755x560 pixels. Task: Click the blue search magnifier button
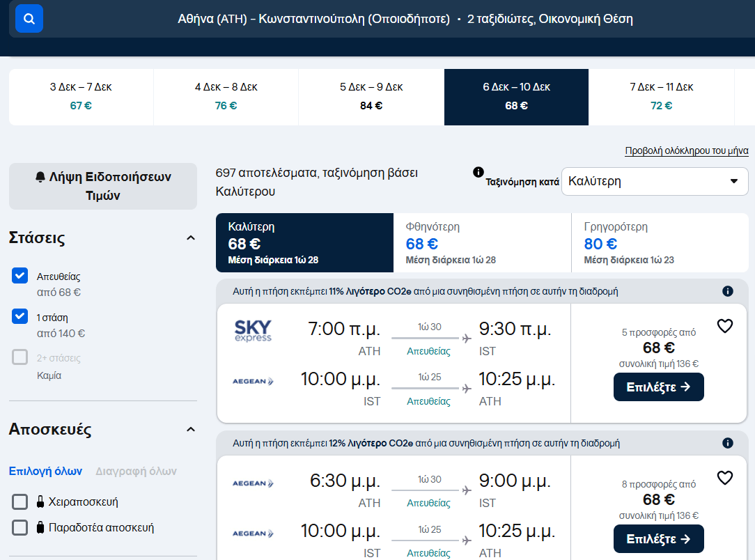pos(29,19)
